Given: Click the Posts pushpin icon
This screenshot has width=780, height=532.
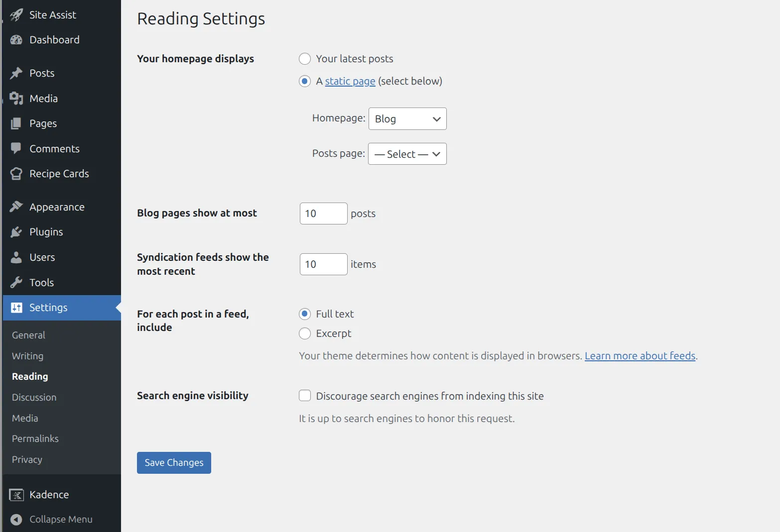Looking at the screenshot, I should [16, 73].
